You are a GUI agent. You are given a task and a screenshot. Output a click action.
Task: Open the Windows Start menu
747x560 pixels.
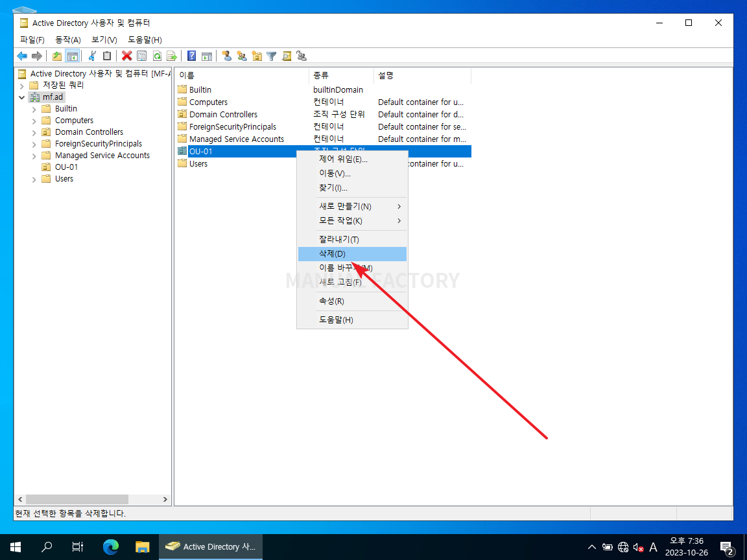(16, 546)
